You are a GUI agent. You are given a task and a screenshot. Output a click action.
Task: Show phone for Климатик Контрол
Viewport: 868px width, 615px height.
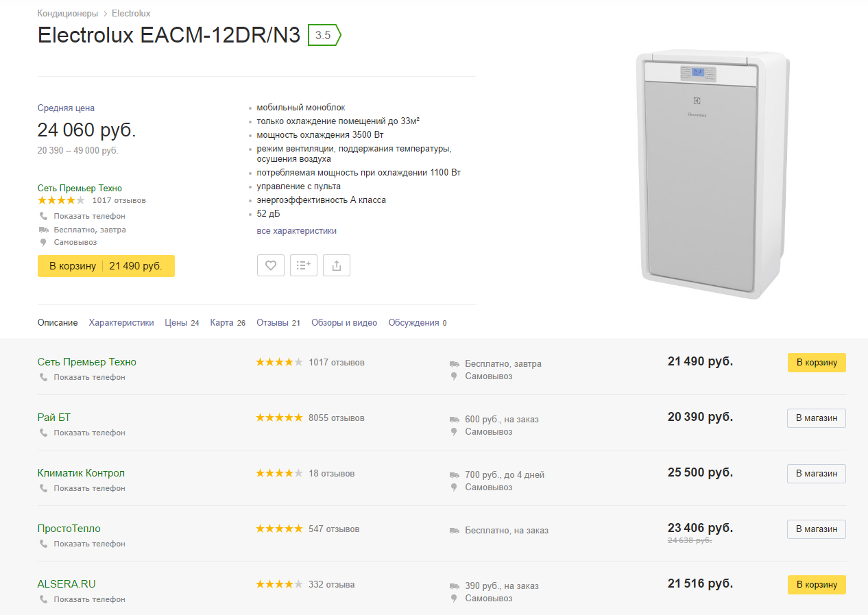(x=89, y=488)
